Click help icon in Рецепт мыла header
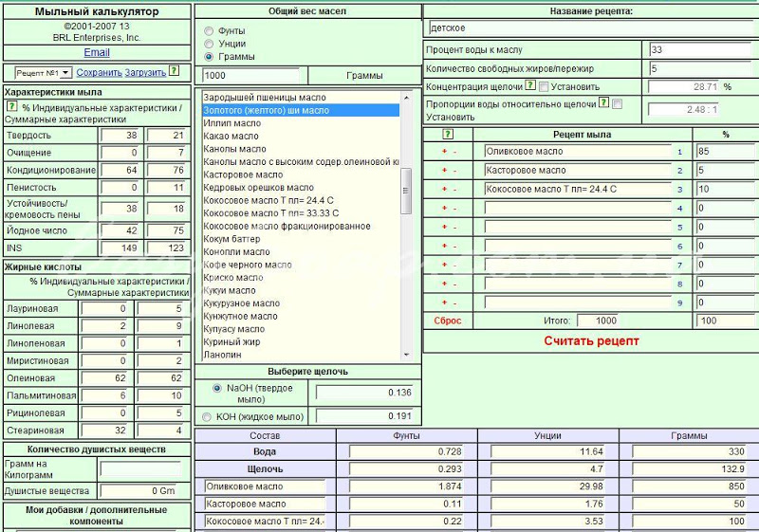Viewport: 759px width, 532px height. coord(448,134)
